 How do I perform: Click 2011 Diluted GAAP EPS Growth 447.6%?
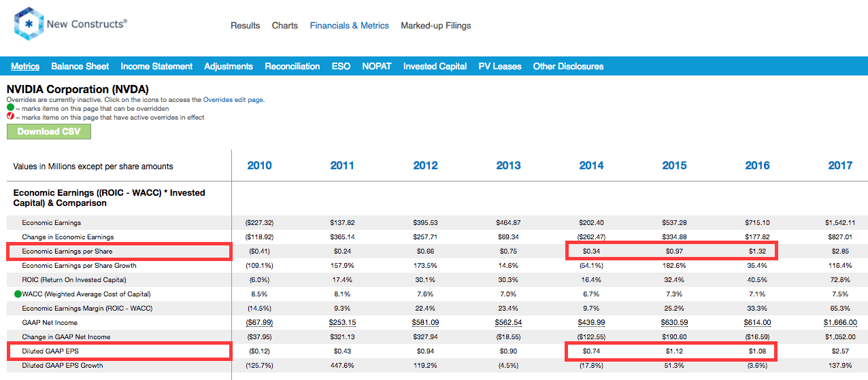point(342,366)
